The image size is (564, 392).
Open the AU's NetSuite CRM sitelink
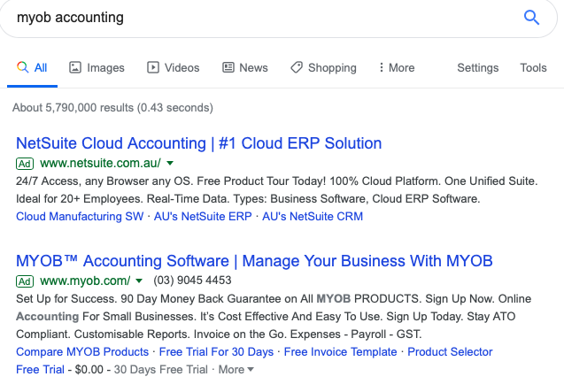[313, 217]
